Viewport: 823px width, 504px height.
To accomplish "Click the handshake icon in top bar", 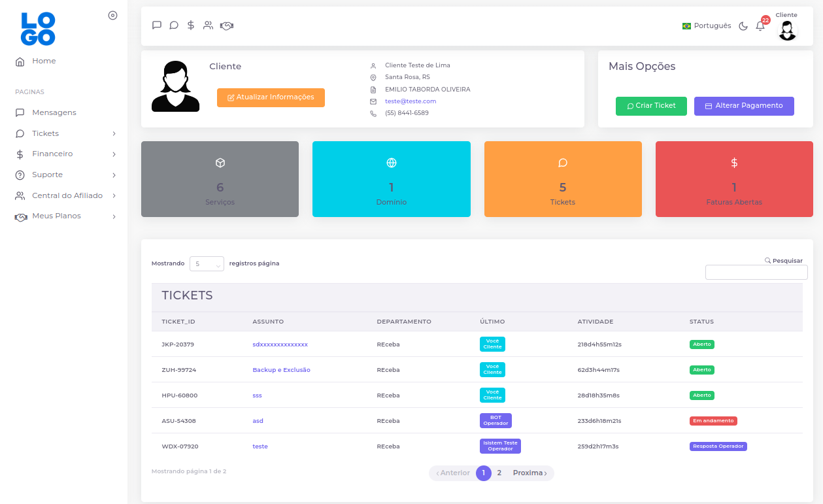I will pos(227,25).
